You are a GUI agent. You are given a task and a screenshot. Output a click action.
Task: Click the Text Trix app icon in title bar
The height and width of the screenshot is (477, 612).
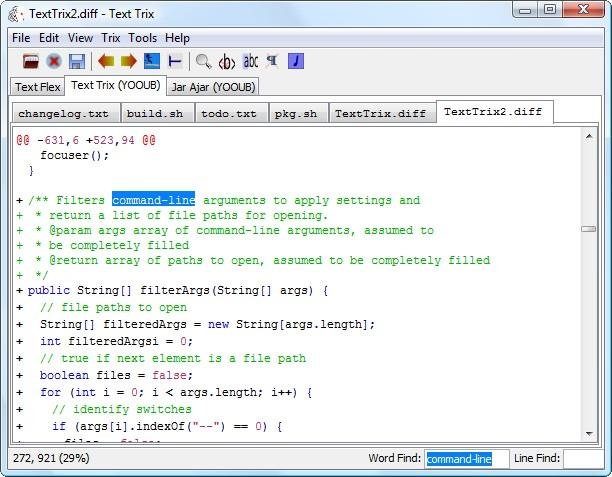pos(14,14)
